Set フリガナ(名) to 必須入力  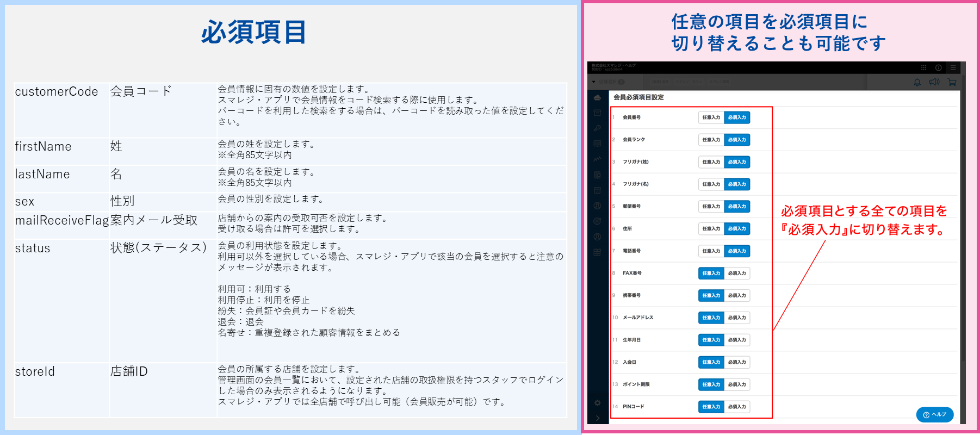coord(737,184)
